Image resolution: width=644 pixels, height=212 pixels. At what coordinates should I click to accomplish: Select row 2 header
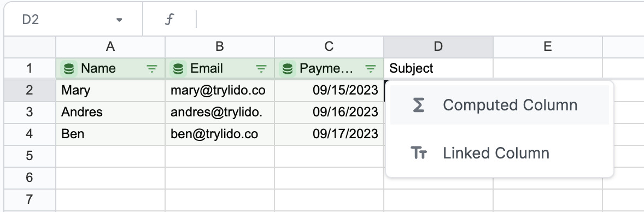(30, 90)
